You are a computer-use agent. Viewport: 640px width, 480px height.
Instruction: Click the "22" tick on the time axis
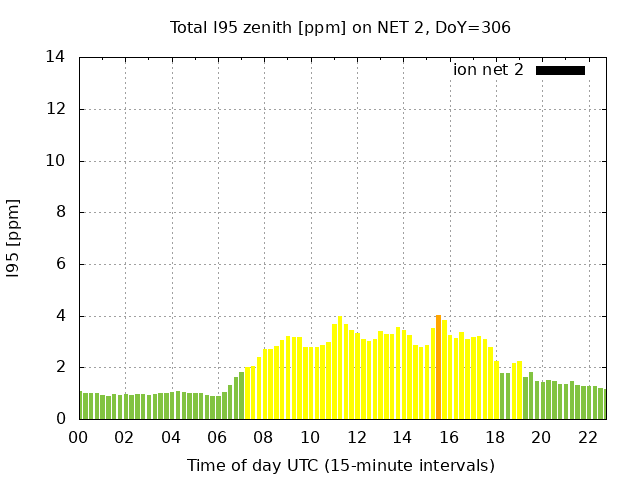pos(587,437)
